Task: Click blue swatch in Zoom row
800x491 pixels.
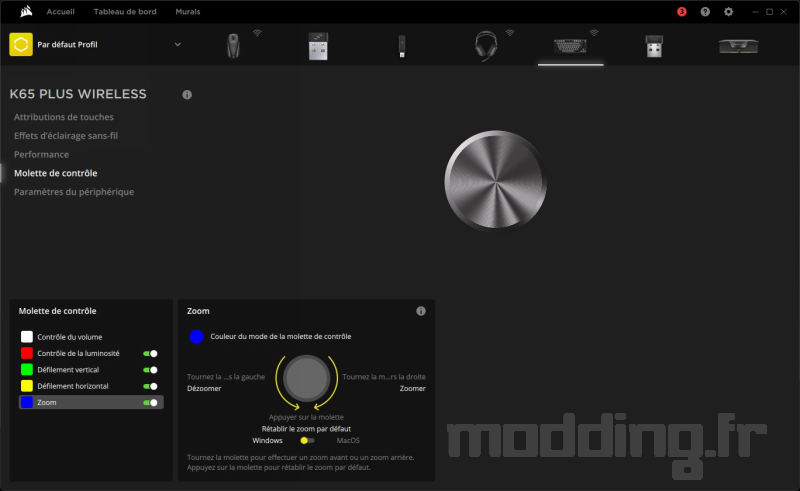Action: click(27, 402)
